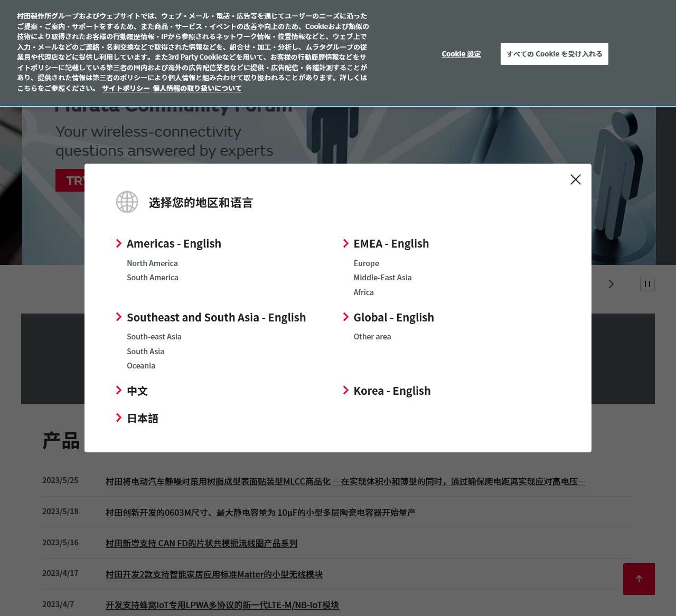The height and width of the screenshot is (616, 676).
Task: Select Southeast and South Asia - English
Action: [216, 317]
